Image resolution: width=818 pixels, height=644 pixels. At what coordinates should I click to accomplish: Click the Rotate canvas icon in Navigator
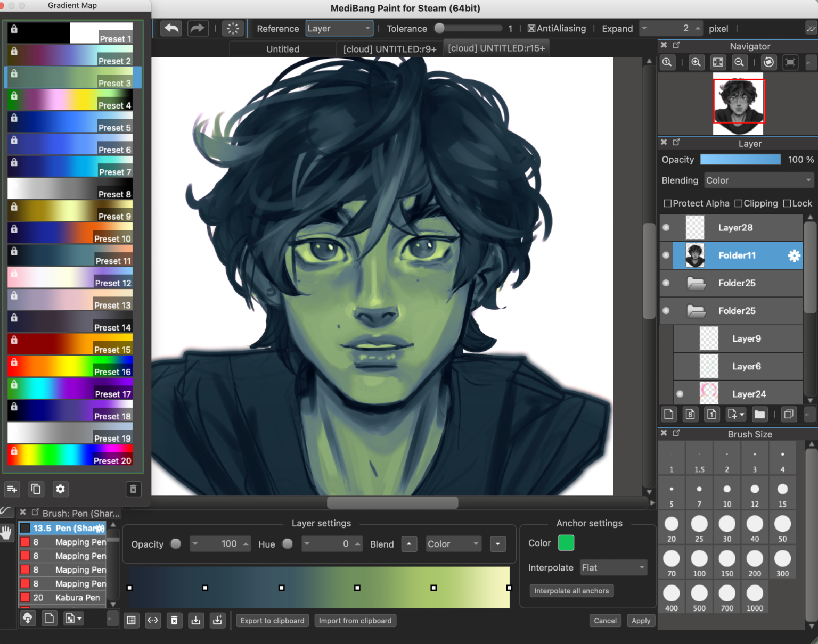click(x=768, y=62)
